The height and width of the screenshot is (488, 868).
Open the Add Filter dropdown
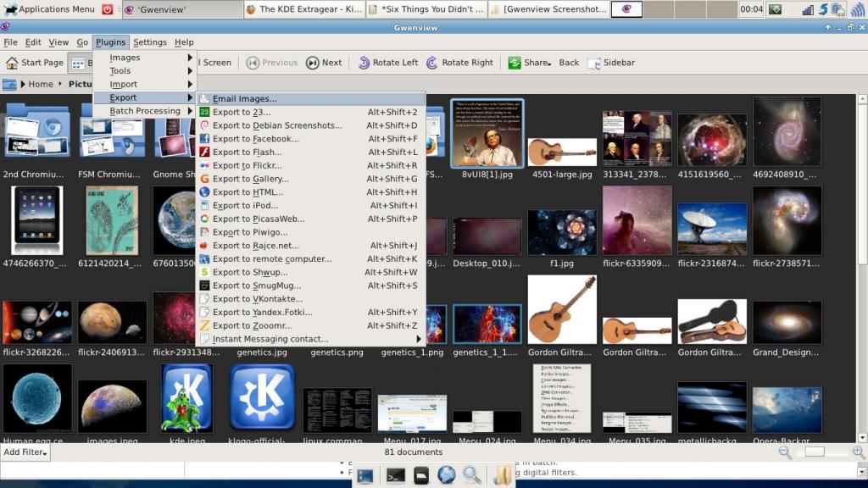(x=25, y=452)
